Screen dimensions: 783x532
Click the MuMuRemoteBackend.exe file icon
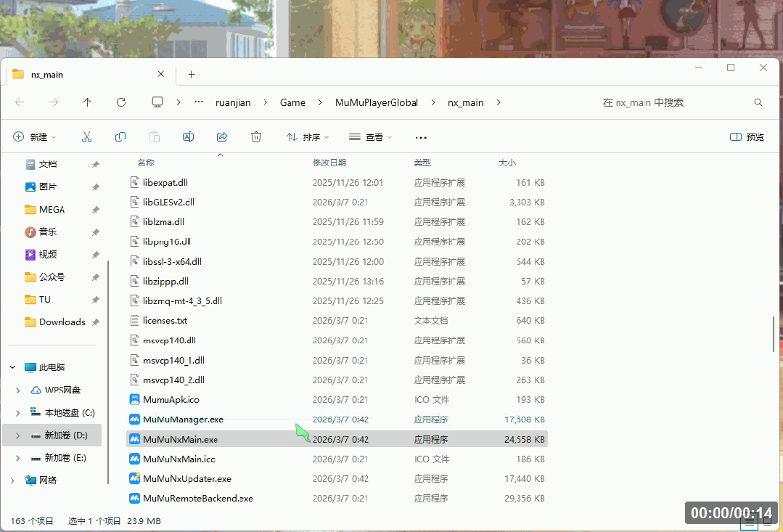pos(134,498)
